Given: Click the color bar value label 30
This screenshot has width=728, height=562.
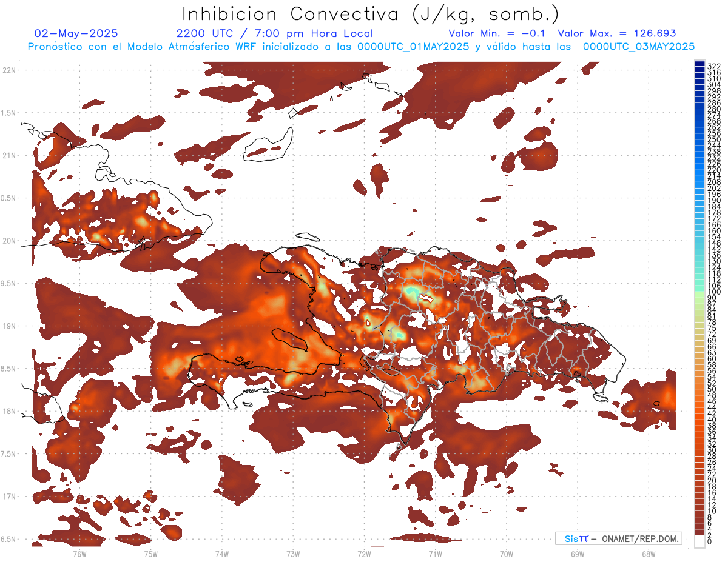Looking at the screenshot, I should click(712, 450).
